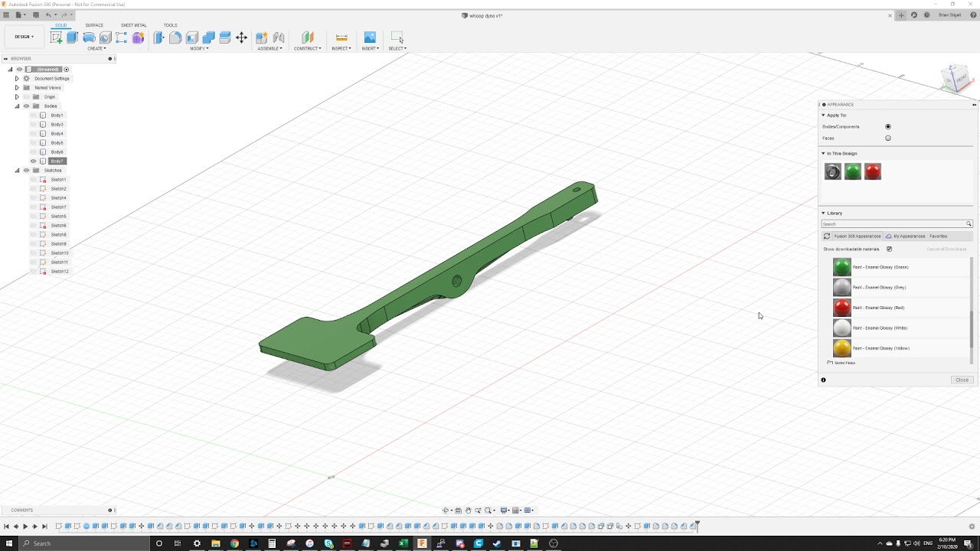Toggle visibility of Sketches folder
The width and height of the screenshot is (980, 551).
26,171
